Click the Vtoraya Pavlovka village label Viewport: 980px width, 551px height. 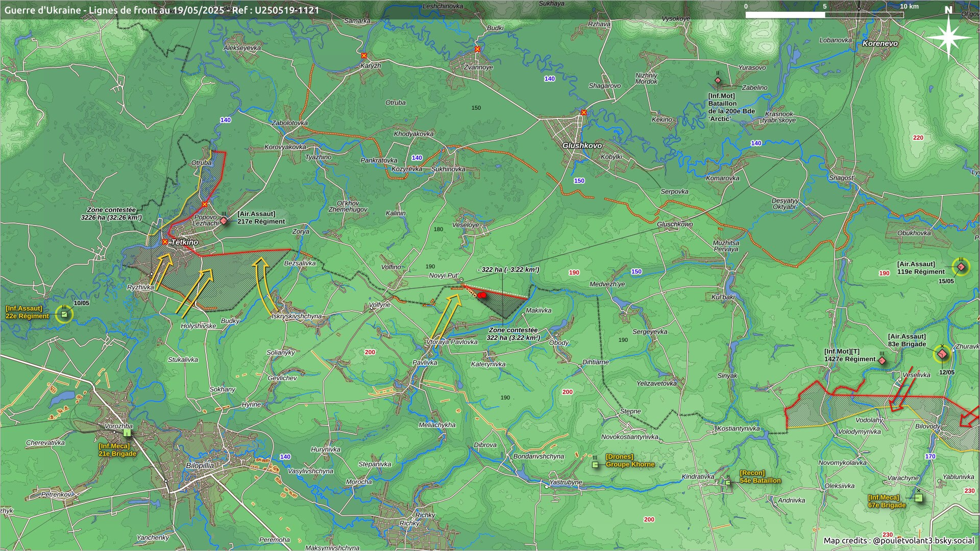coord(452,342)
